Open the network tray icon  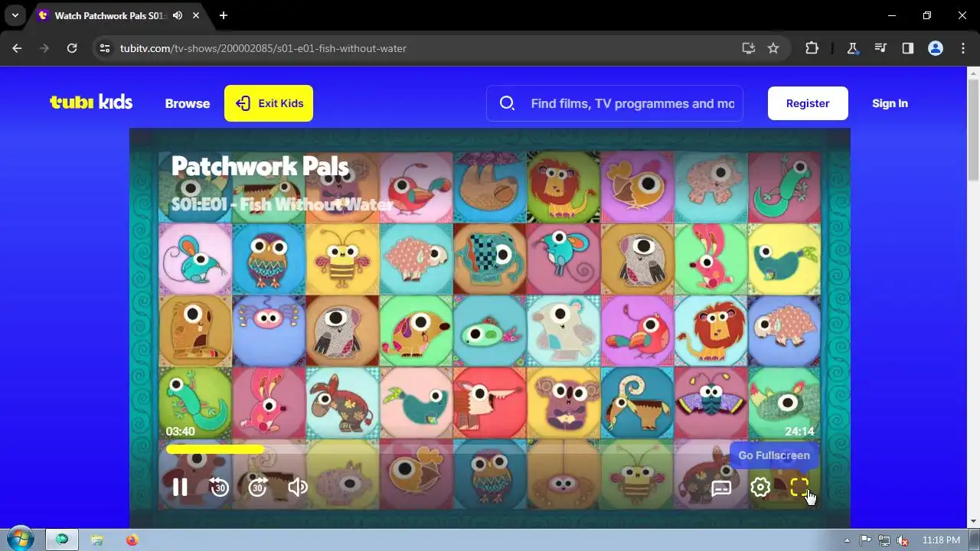884,540
